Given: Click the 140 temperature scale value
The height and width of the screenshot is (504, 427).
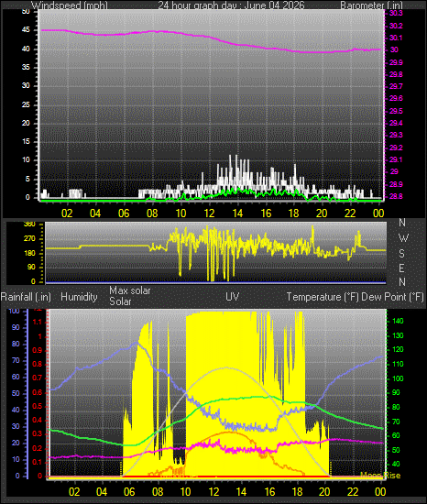Looking at the screenshot, I should coord(398,321).
